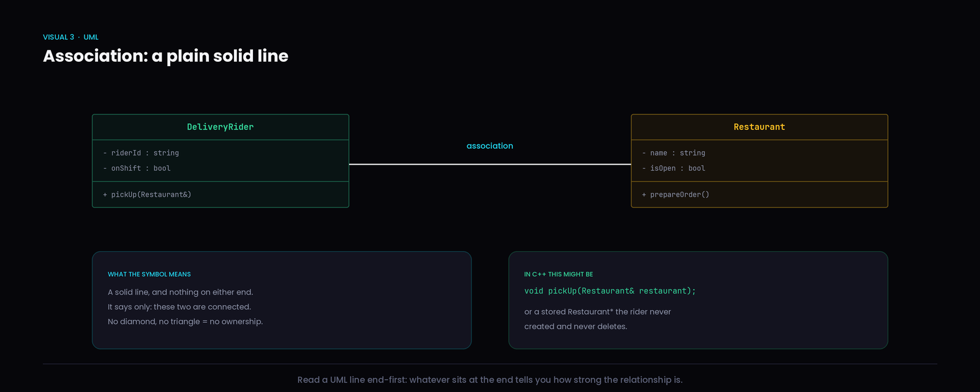
Task: Click 'or a stored Restaurant* the rider never'
Action: point(598,312)
